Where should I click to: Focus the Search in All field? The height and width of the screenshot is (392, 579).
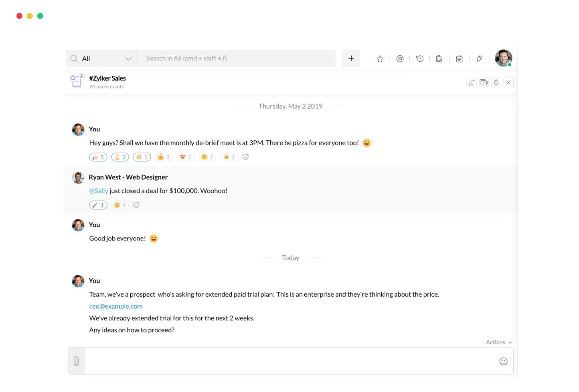point(236,59)
